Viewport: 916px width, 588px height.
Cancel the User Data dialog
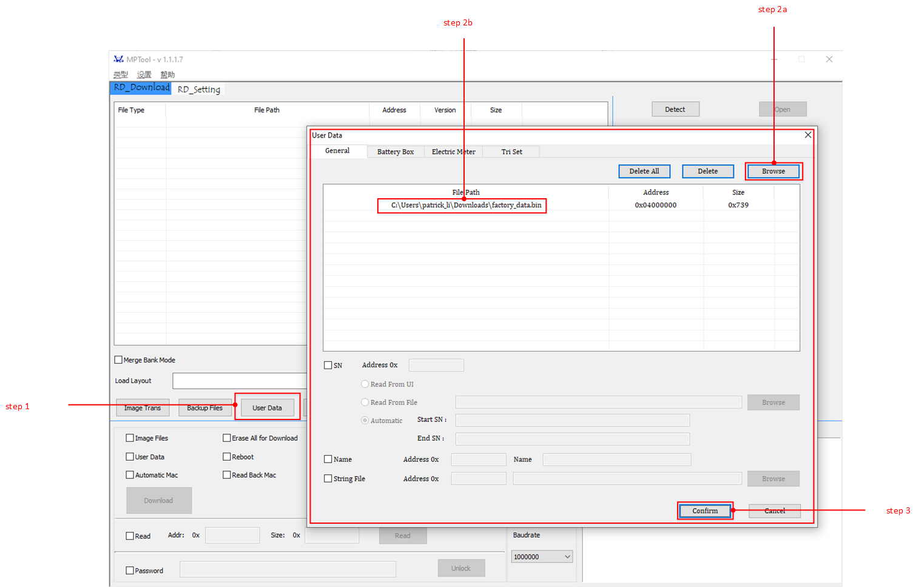coord(774,511)
